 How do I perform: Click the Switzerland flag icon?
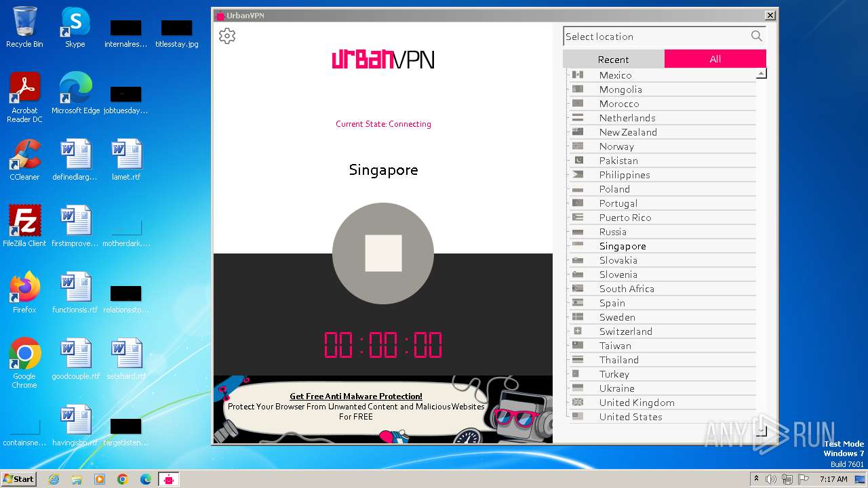click(578, 331)
